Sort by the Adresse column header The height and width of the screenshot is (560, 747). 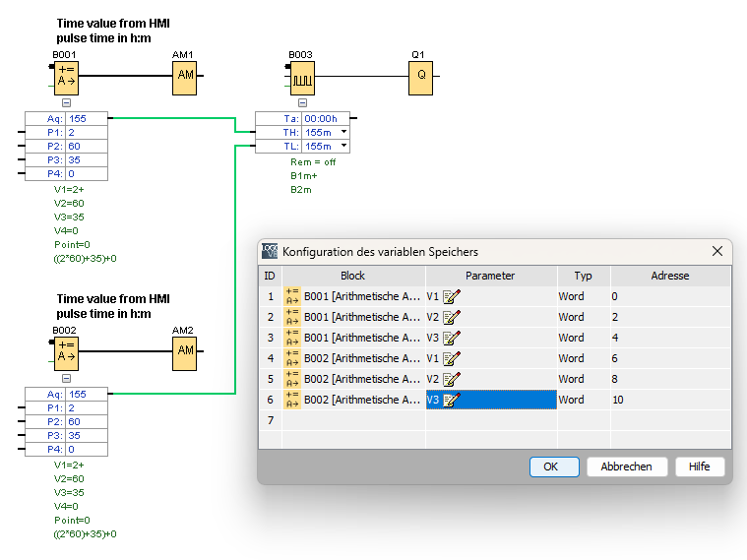coord(669,276)
